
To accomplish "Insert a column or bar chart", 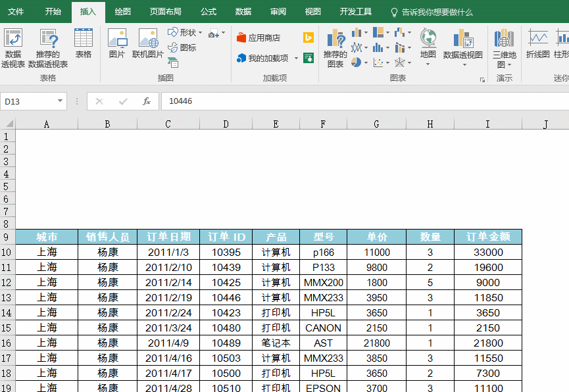I will coord(357,33).
